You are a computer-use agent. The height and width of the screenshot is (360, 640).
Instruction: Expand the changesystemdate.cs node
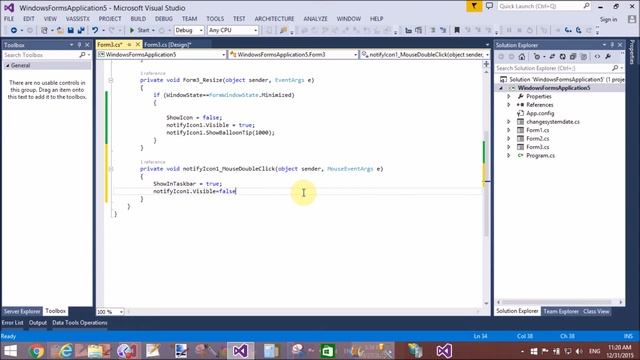tap(509, 122)
